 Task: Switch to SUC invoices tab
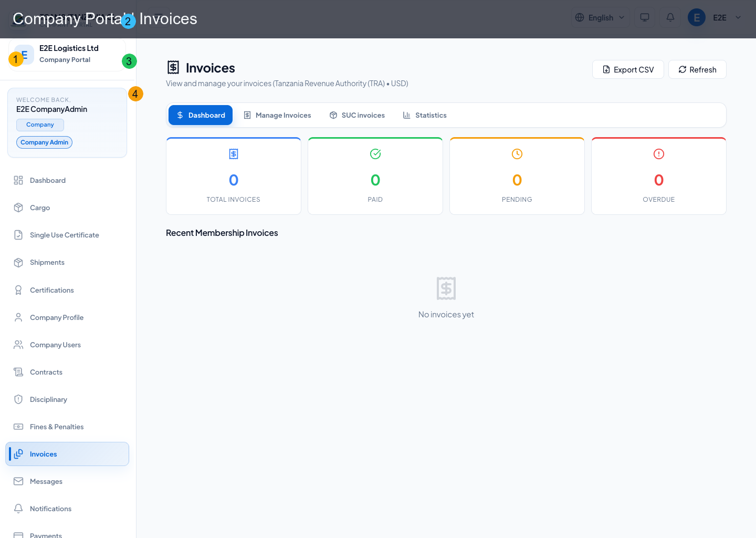pyautogui.click(x=357, y=115)
